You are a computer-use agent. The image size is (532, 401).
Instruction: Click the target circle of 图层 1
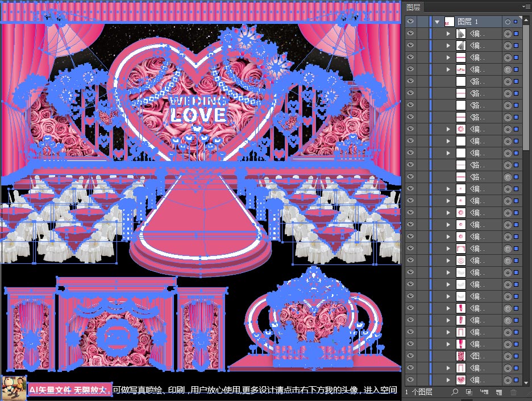508,22
